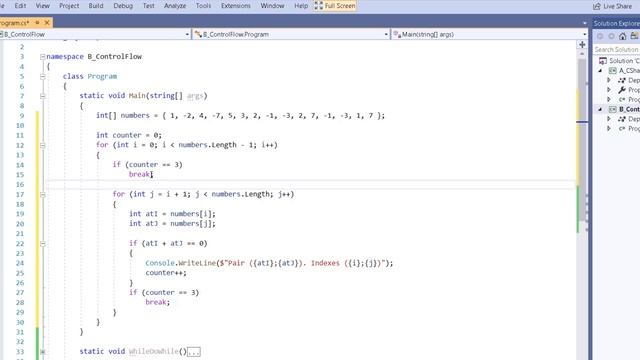Collapse the if (atI + atJ == 0) block
640x360 pixels.
(42, 244)
